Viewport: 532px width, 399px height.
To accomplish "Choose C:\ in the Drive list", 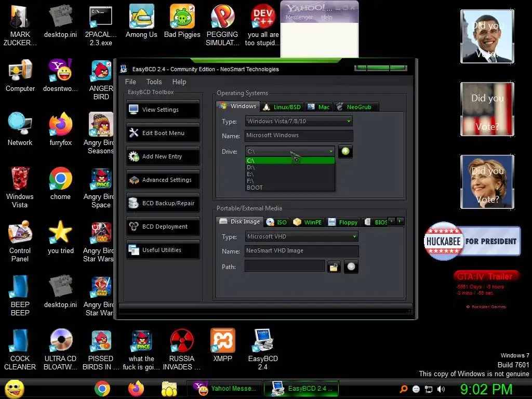I will click(x=290, y=161).
